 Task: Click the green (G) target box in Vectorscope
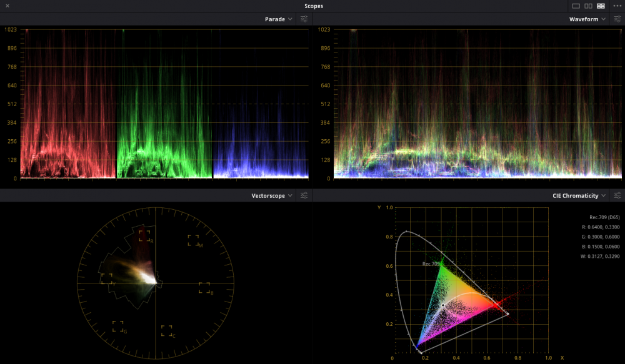click(117, 326)
